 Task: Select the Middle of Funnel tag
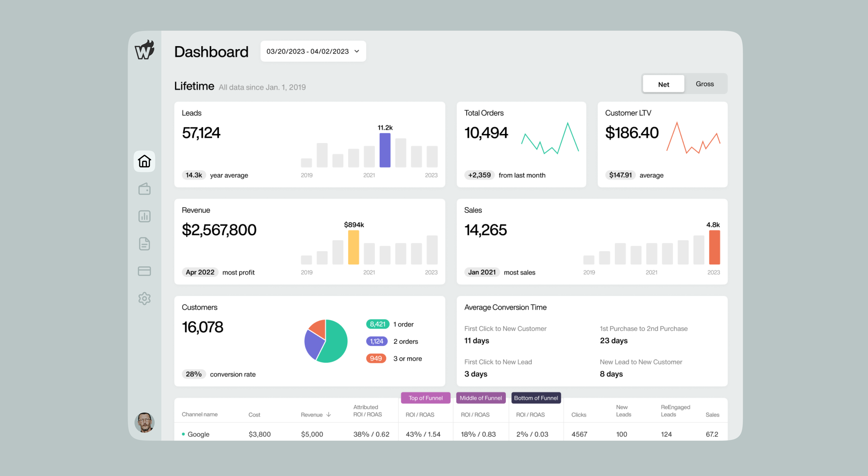pos(481,398)
